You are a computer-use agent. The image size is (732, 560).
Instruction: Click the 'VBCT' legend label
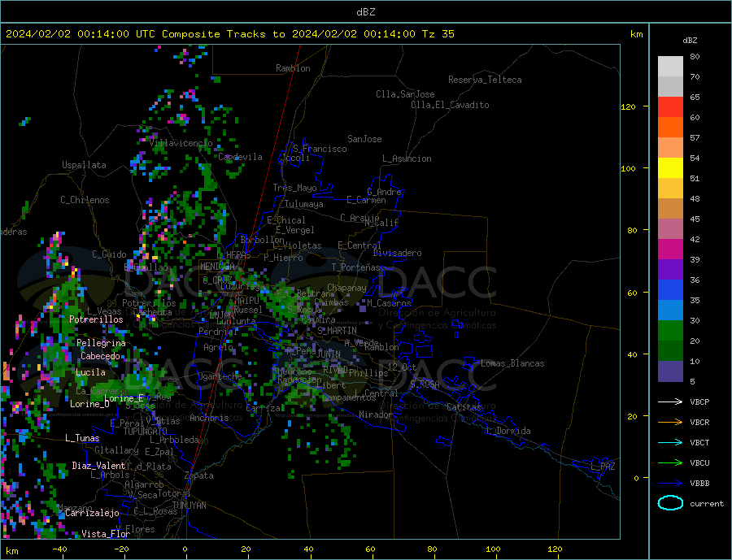click(x=699, y=442)
